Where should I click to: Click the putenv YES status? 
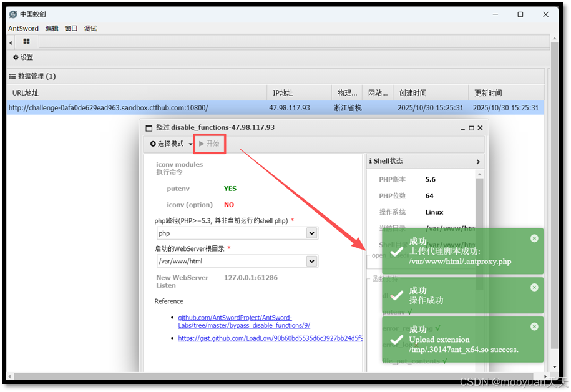point(230,189)
